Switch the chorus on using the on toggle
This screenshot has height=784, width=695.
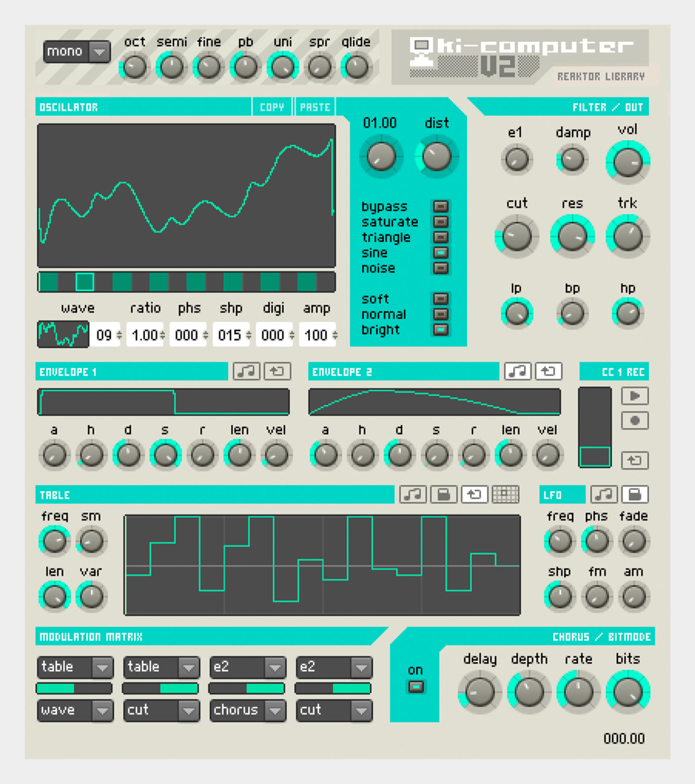[x=416, y=687]
